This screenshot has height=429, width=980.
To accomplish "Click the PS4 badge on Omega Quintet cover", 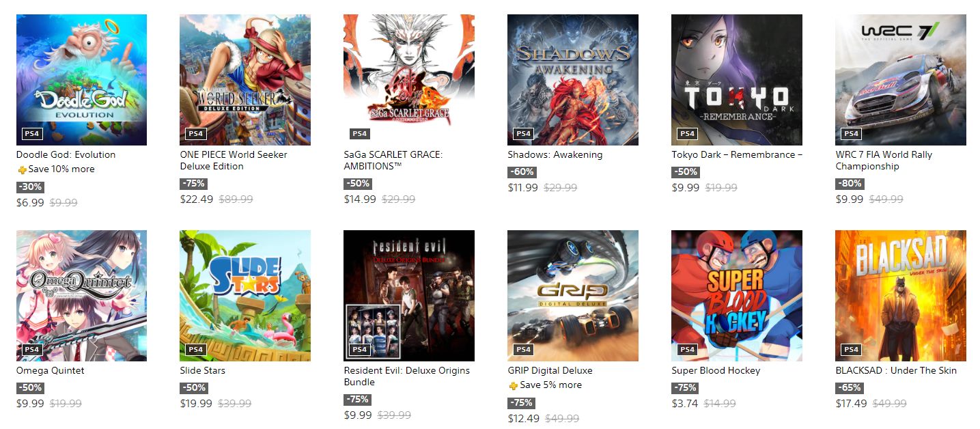I will click(31, 349).
